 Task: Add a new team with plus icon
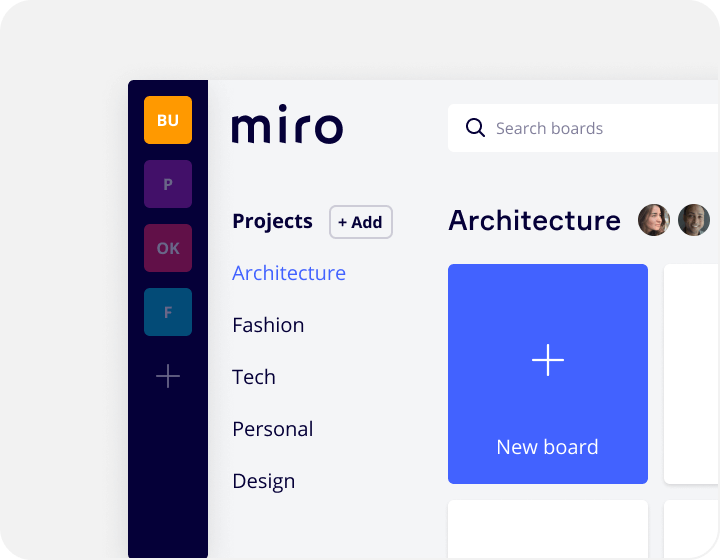[168, 376]
